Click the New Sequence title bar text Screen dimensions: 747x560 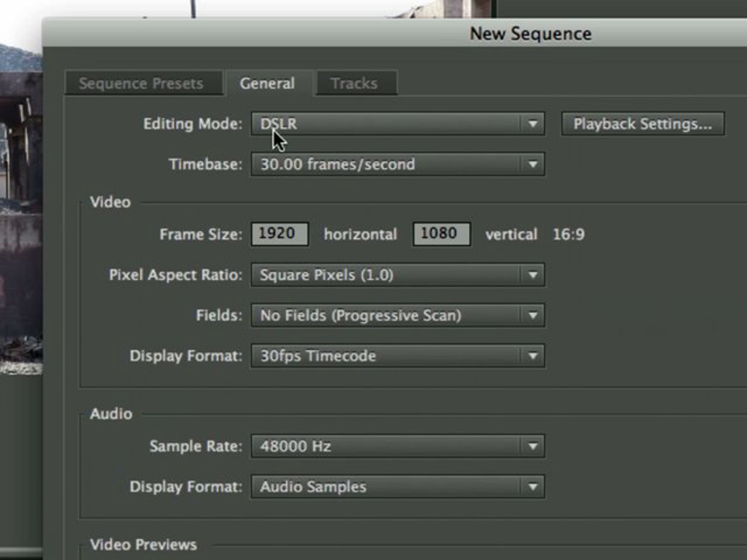(531, 34)
